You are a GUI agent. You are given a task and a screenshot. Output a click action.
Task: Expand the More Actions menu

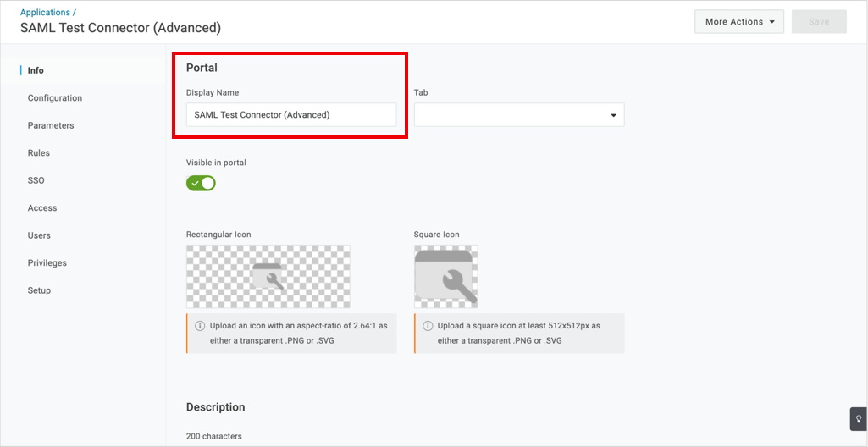[739, 21]
